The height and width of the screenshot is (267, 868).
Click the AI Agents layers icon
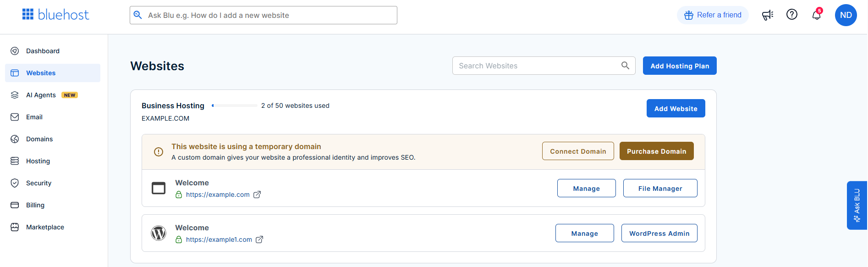(x=15, y=95)
